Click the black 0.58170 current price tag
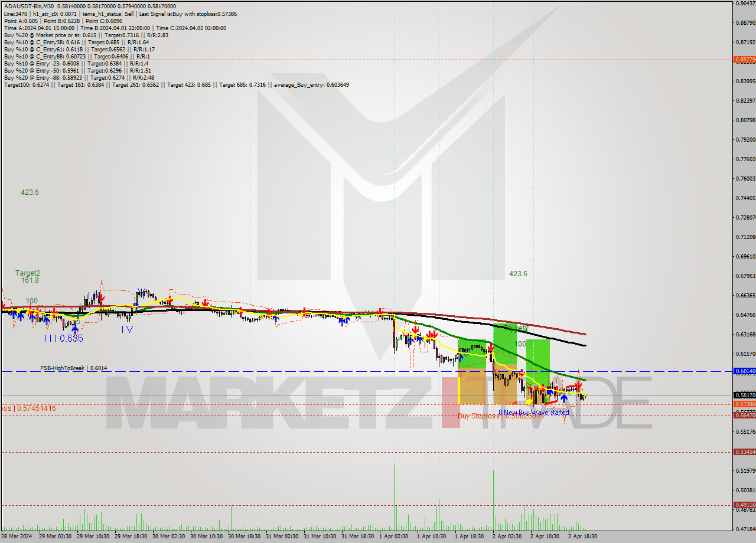The width and height of the screenshot is (756, 543). (744, 395)
